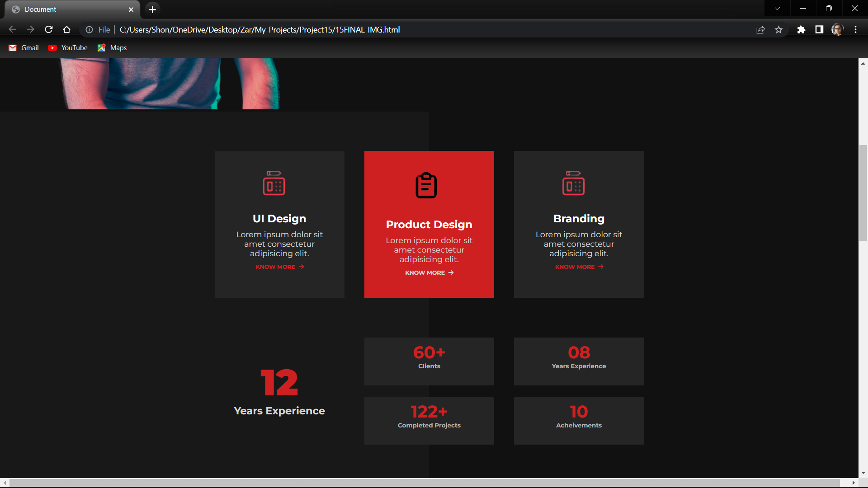Bookmark this page using the star icon
The height and width of the screenshot is (488, 868).
[779, 29]
